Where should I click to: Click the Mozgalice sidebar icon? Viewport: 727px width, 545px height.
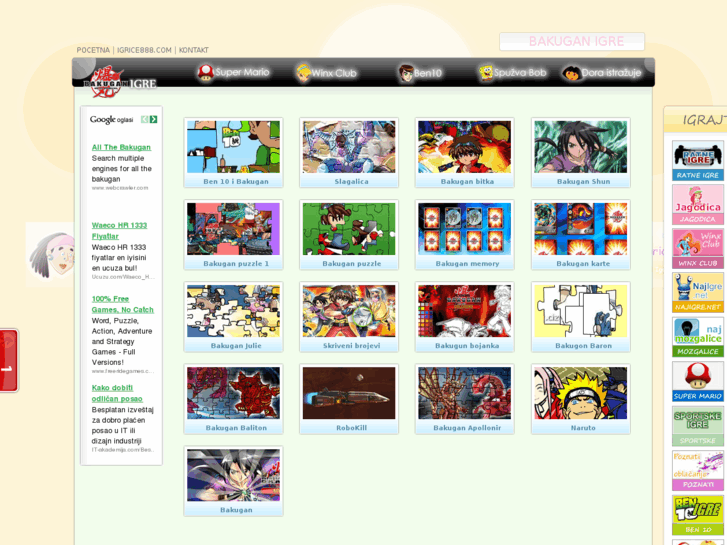(698, 337)
